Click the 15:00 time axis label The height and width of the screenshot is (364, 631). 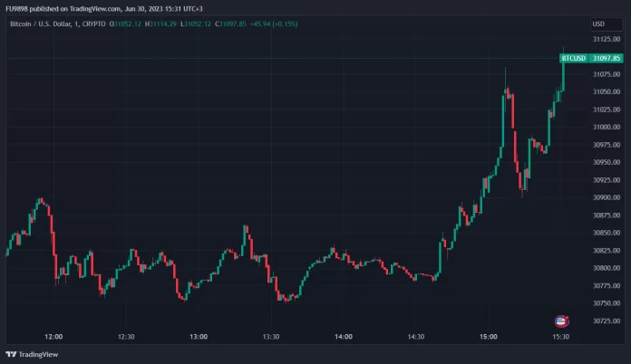coord(489,337)
